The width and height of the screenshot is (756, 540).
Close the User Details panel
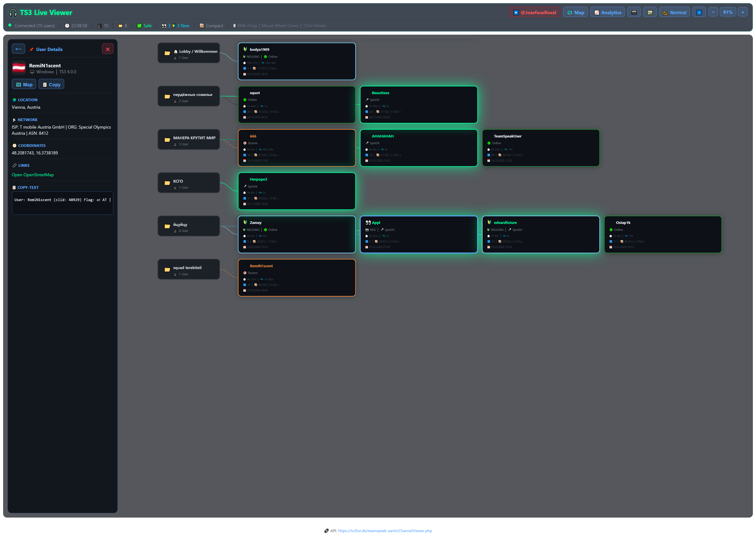(107, 49)
